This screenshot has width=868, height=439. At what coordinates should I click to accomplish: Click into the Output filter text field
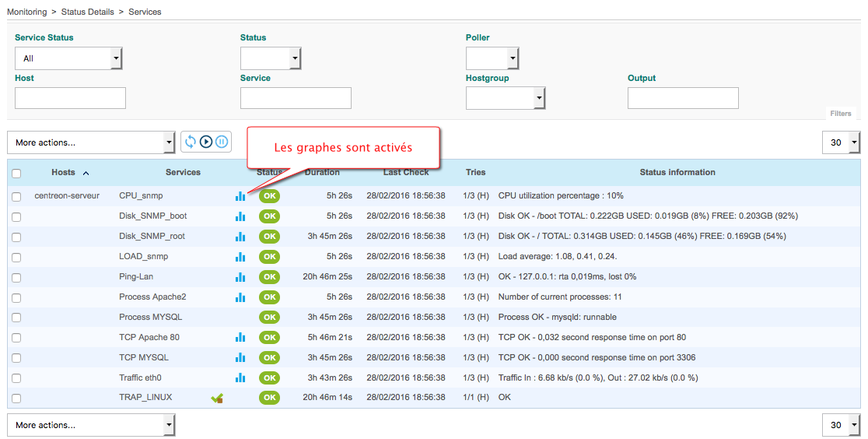pyautogui.click(x=683, y=98)
